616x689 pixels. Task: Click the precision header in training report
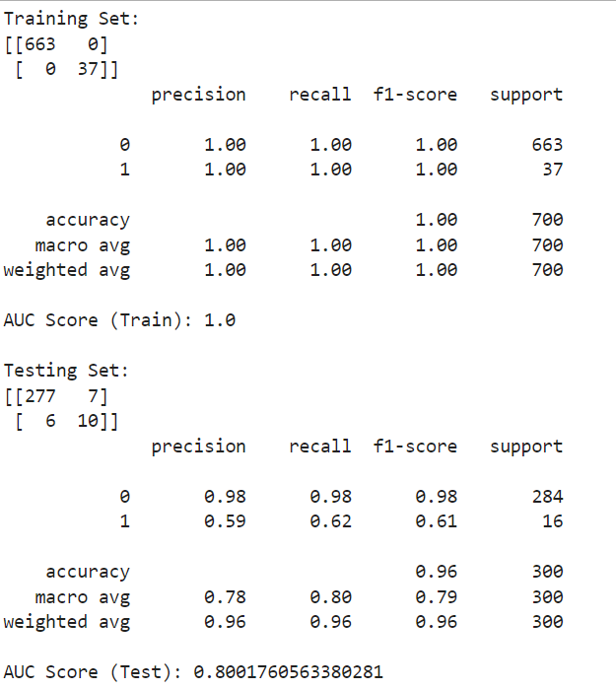point(198,96)
